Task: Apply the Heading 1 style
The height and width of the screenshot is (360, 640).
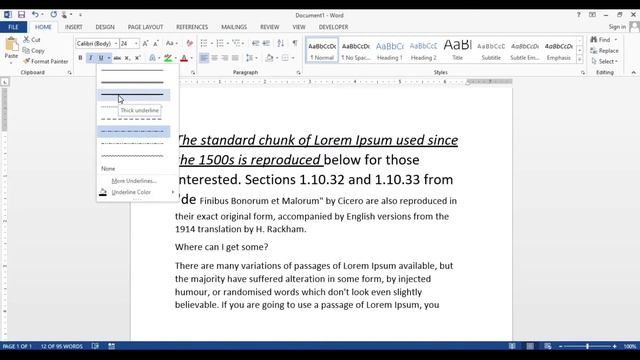Action: (x=389, y=51)
